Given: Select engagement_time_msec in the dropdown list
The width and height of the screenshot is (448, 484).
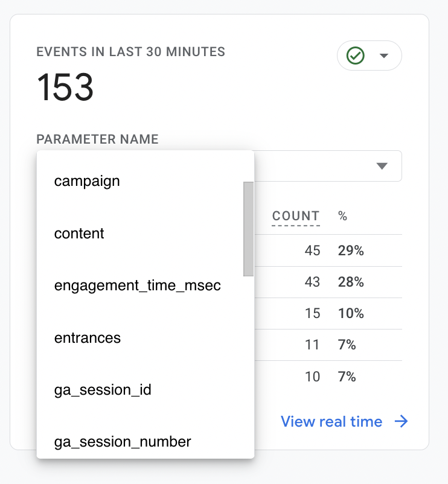Looking at the screenshot, I should pos(138,285).
